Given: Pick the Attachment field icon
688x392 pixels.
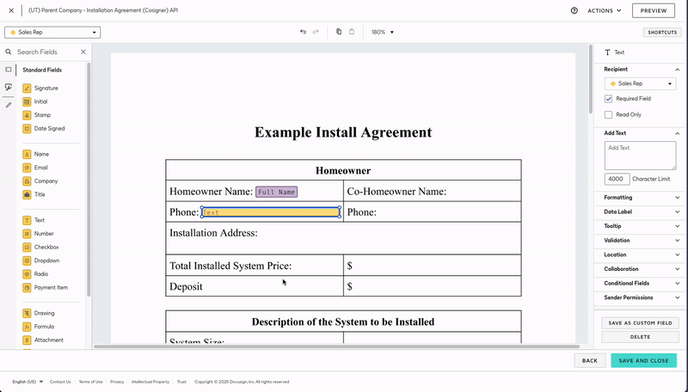Looking at the screenshot, I should tap(27, 340).
